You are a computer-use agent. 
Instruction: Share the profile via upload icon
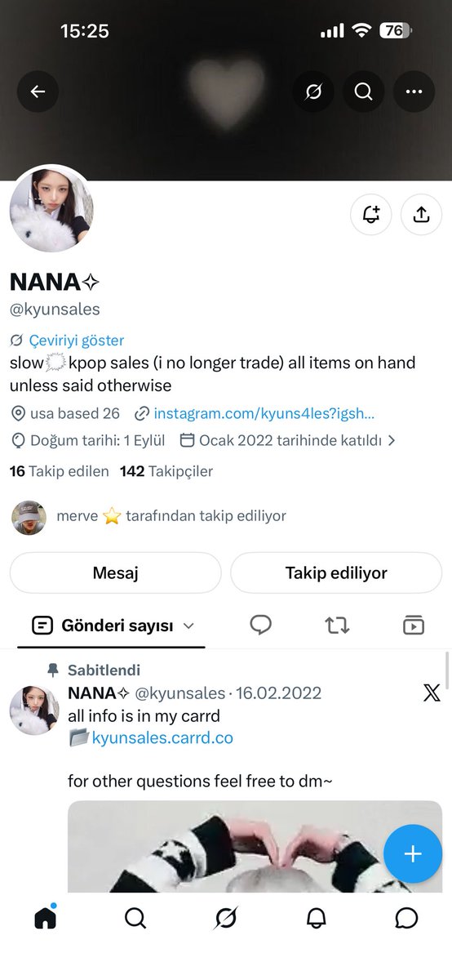pos(421,215)
